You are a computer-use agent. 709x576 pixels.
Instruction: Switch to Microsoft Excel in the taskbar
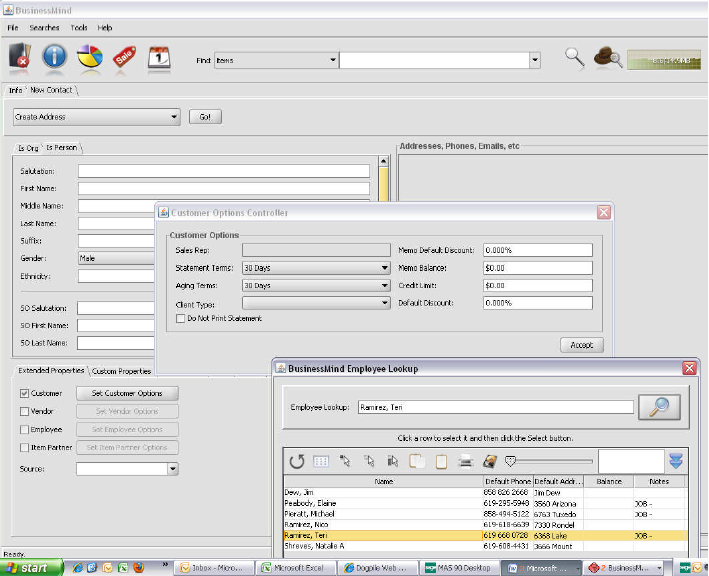click(x=296, y=568)
